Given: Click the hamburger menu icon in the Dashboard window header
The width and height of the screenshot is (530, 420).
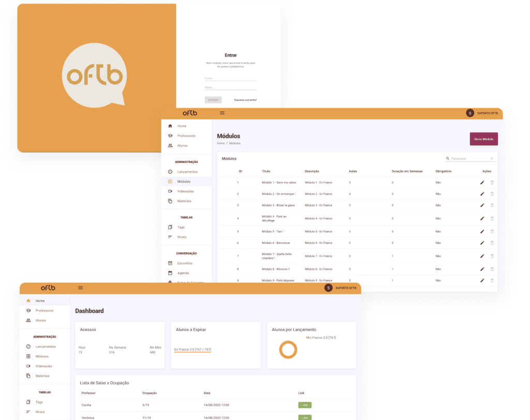Looking at the screenshot, I should click(x=80, y=288).
